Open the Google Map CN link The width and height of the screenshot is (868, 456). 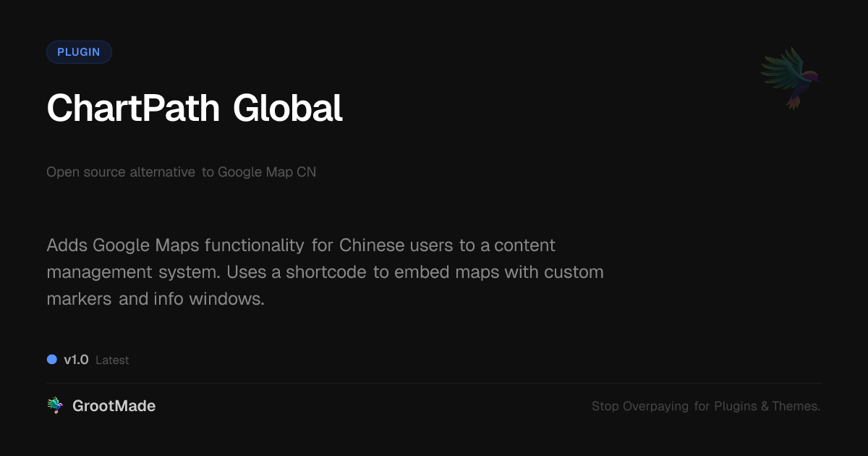click(268, 172)
